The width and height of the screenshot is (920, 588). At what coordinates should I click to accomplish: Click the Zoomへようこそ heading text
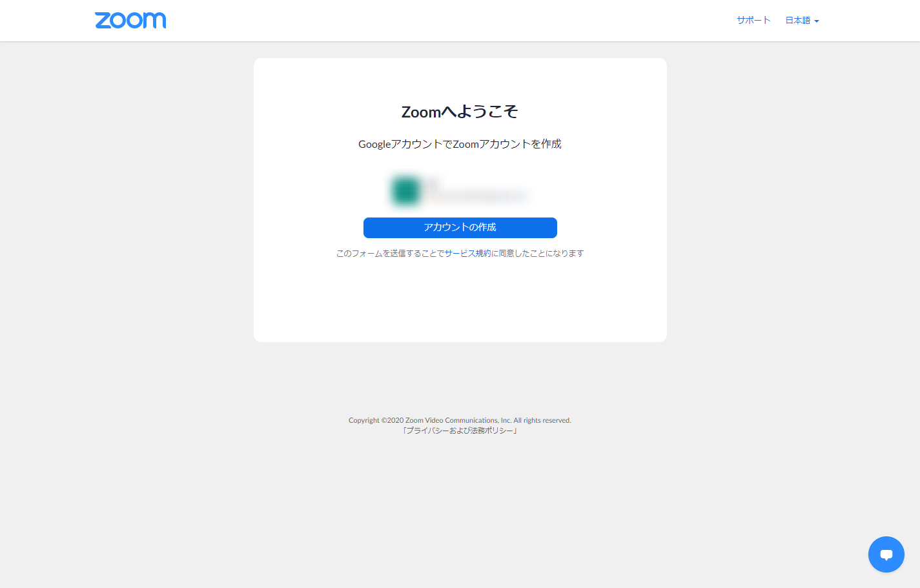tap(460, 112)
